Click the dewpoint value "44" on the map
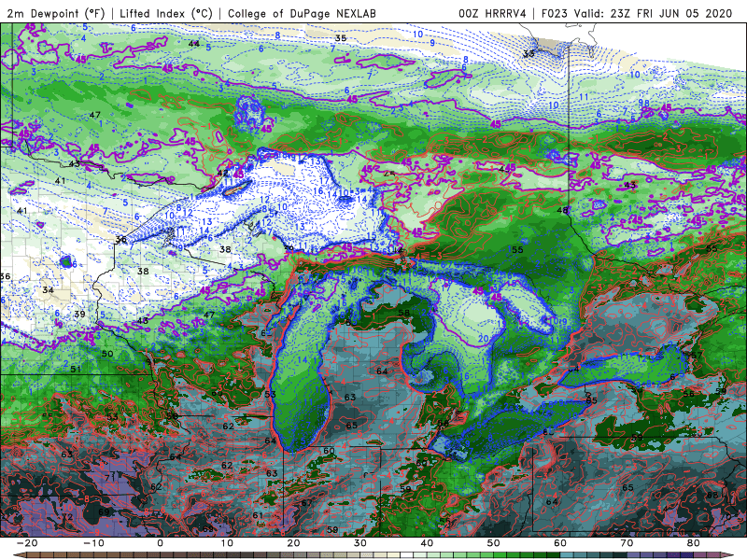This screenshot has height=560, width=747. 193,43
